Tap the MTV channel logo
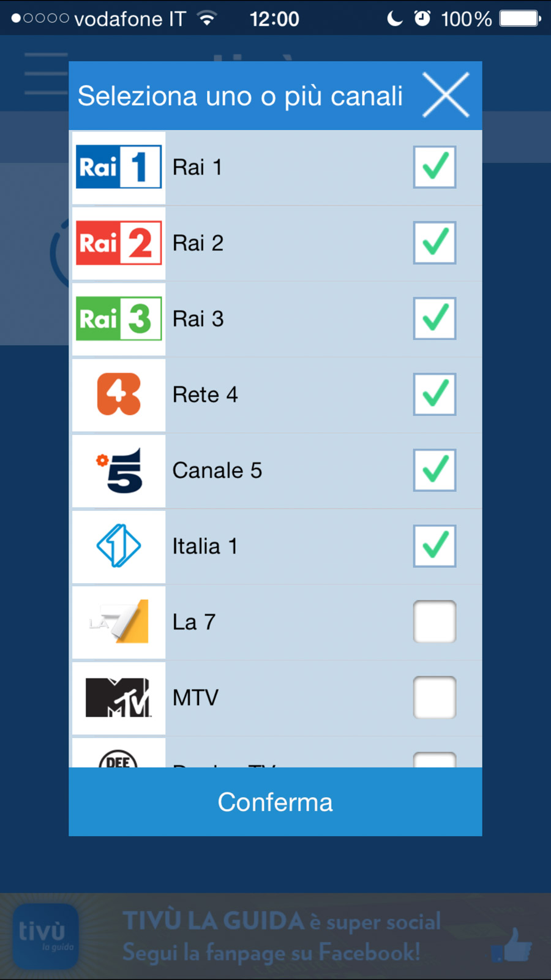Image resolution: width=551 pixels, height=980 pixels. coord(119,698)
